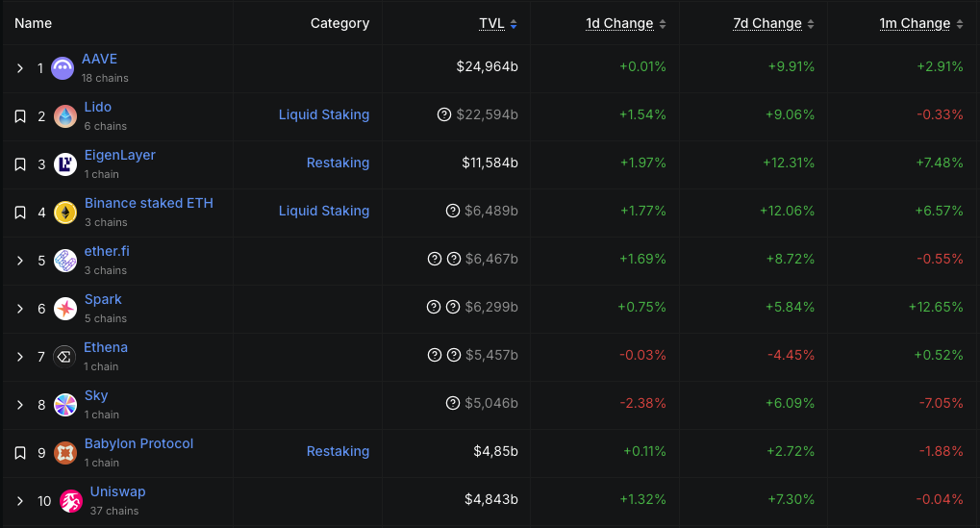Open the Uniswap protocol link
This screenshot has width=980, height=528.
(117, 491)
